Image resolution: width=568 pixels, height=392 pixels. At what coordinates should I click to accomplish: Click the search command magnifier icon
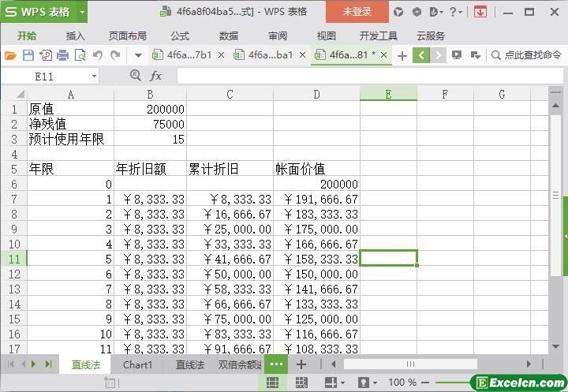tap(496, 55)
